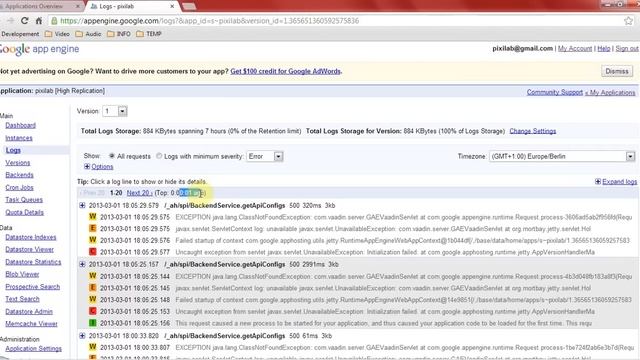This screenshot has height=360, width=640.
Task: Dismiss the AdWords banner
Action: tap(617, 71)
